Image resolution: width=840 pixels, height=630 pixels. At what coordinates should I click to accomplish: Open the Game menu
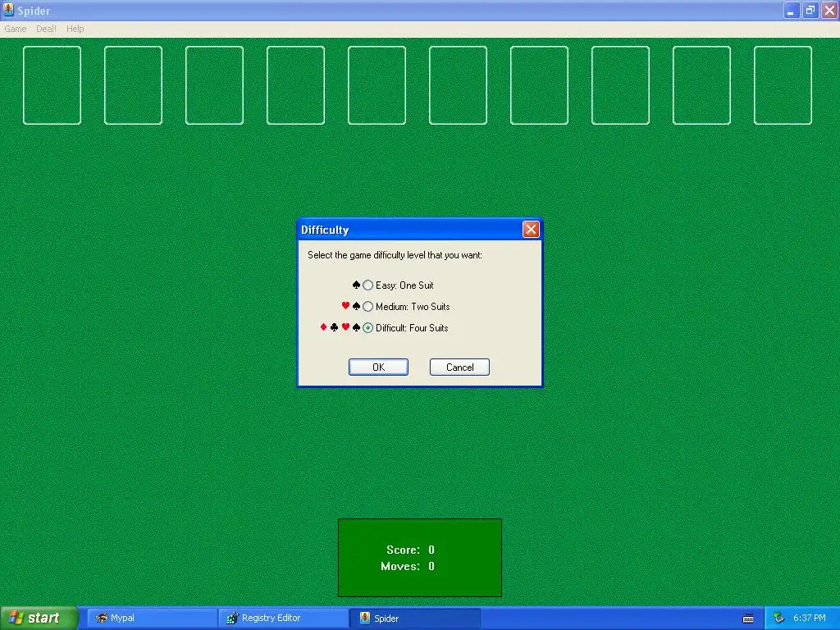(15, 29)
